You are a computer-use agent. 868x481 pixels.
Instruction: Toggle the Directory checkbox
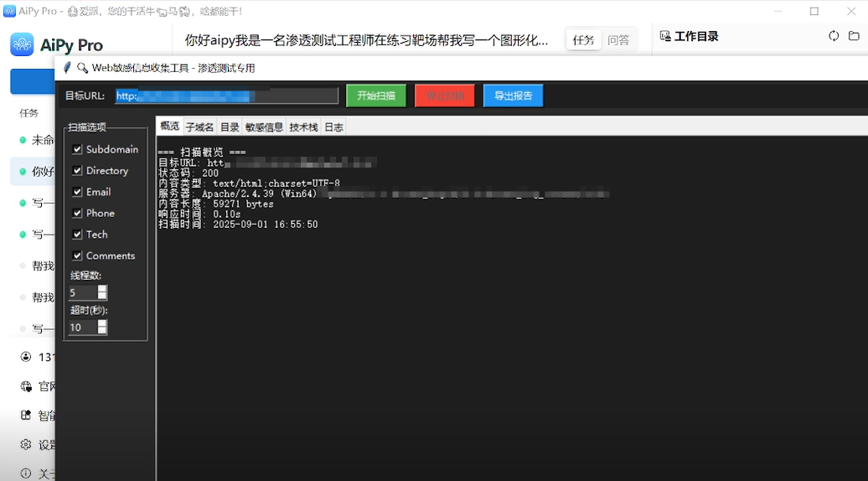(77, 170)
